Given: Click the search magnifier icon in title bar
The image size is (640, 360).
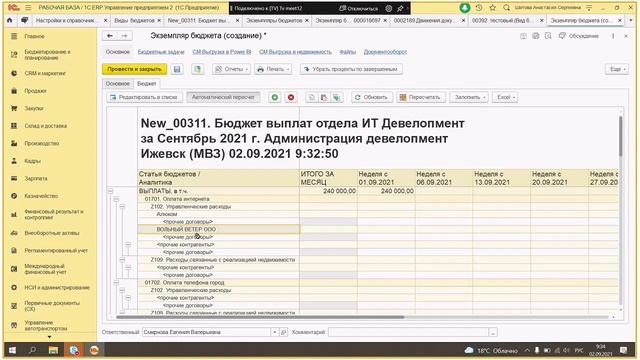Looking at the screenshot, I should [507, 8].
